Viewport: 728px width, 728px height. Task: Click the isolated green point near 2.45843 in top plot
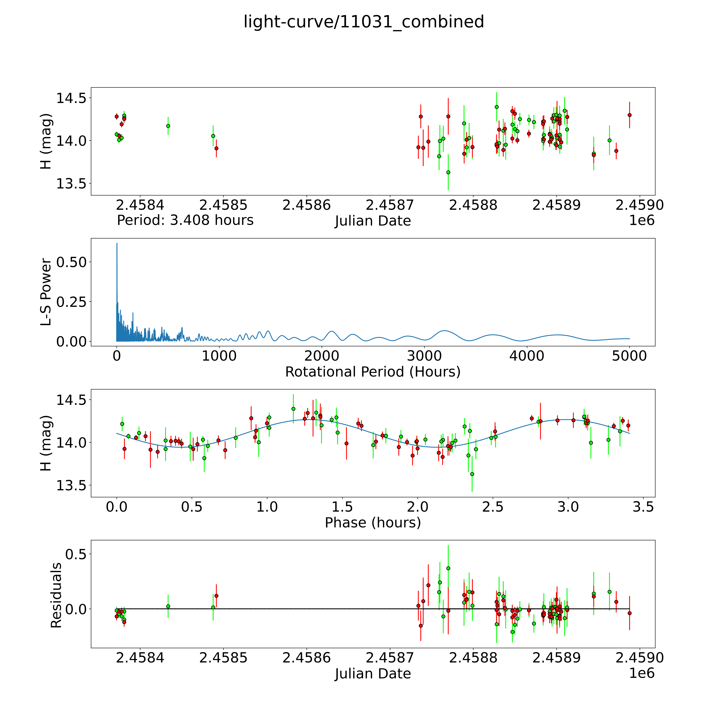(x=168, y=126)
